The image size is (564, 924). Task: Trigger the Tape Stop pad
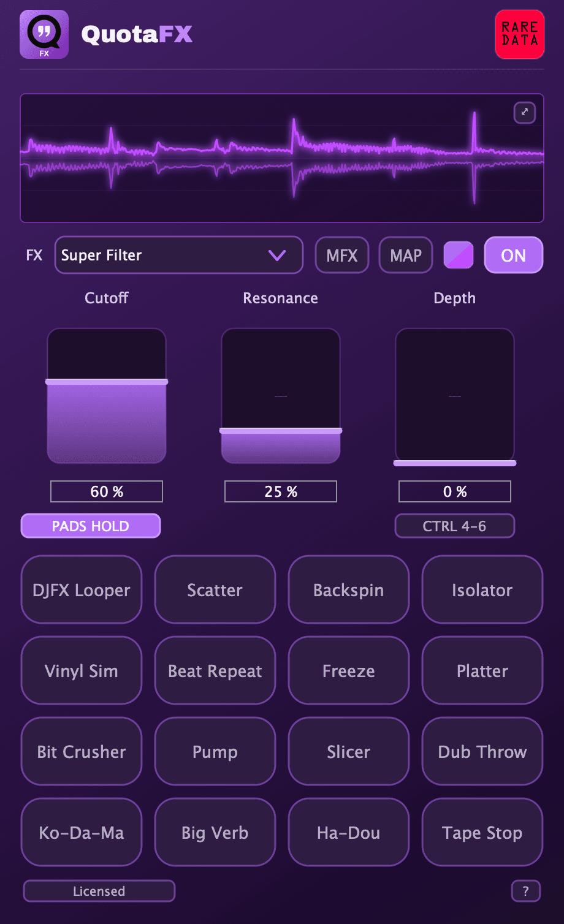[x=482, y=832]
